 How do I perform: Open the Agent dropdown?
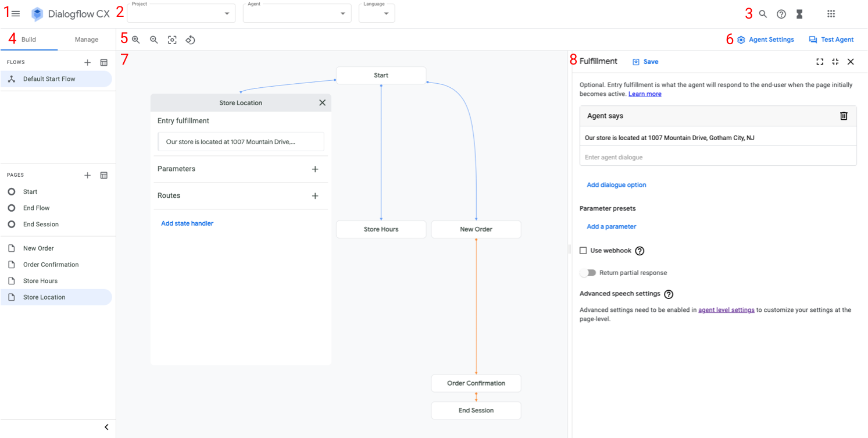click(x=344, y=12)
